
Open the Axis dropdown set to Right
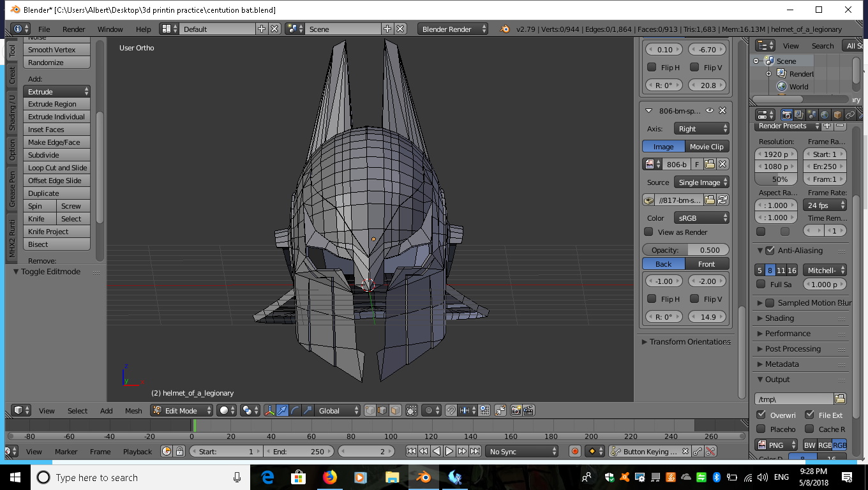(x=701, y=128)
